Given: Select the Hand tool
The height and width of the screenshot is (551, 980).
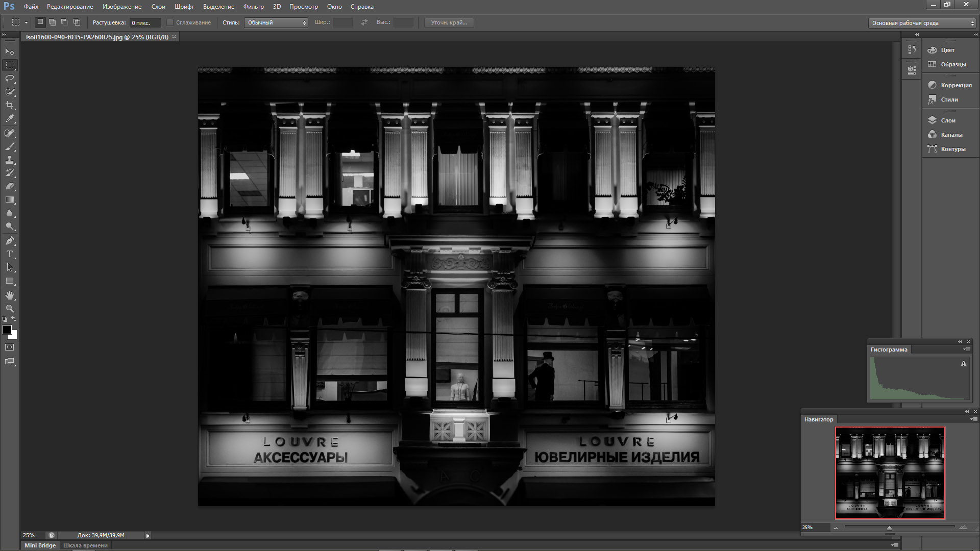Looking at the screenshot, I should pos(10,295).
